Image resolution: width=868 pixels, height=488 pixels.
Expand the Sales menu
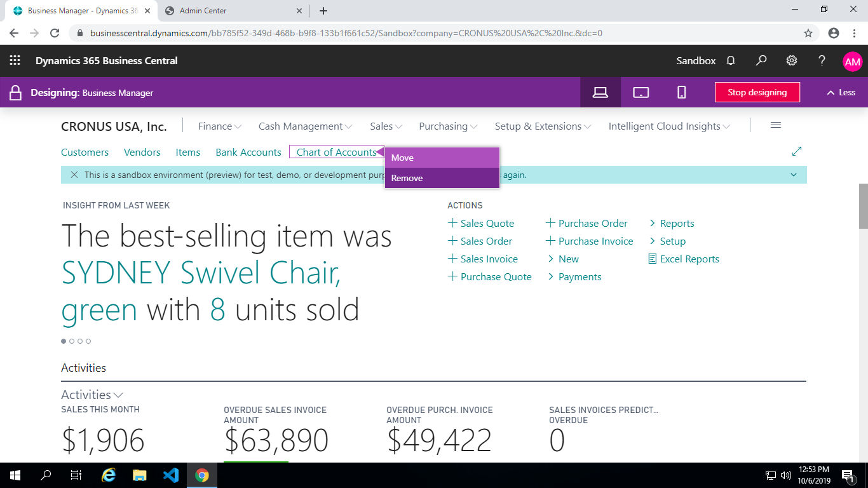click(x=386, y=126)
